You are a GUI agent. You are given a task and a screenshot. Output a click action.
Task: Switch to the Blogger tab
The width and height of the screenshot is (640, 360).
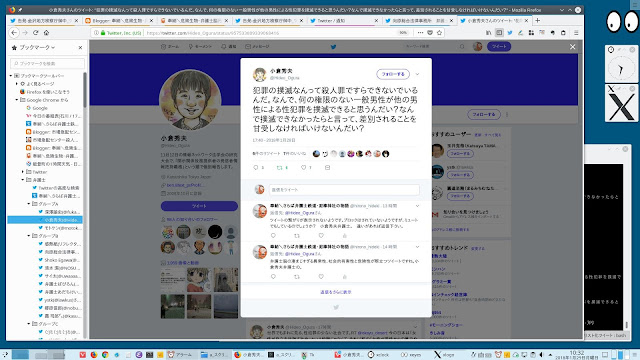click(x=119, y=20)
